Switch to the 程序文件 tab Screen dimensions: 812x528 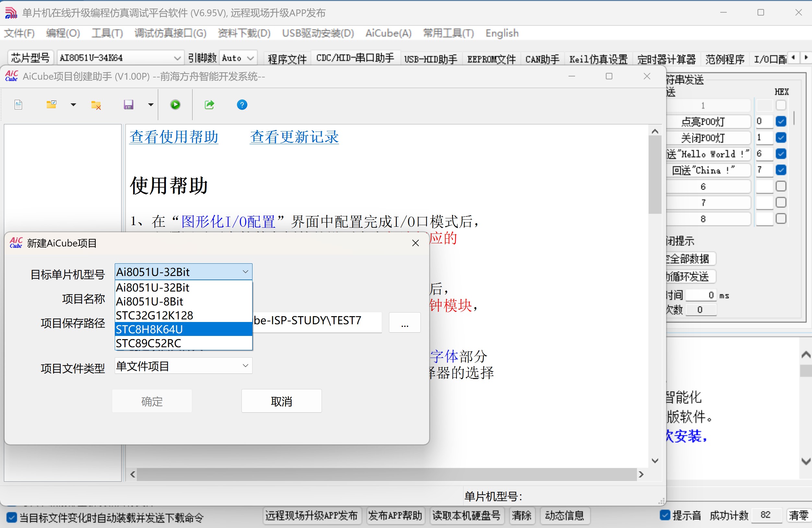click(x=287, y=59)
